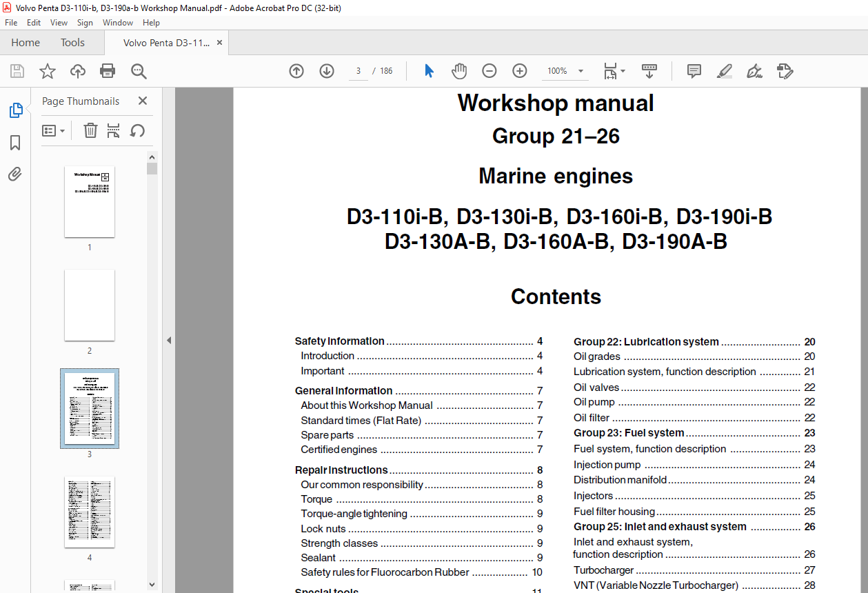Click the thumbnails panel scrollbar thumb

pyautogui.click(x=152, y=169)
